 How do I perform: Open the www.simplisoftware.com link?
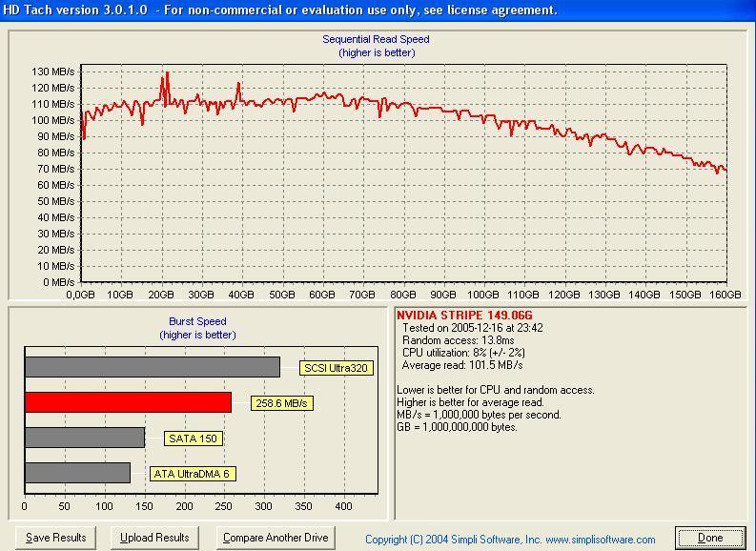[600, 540]
